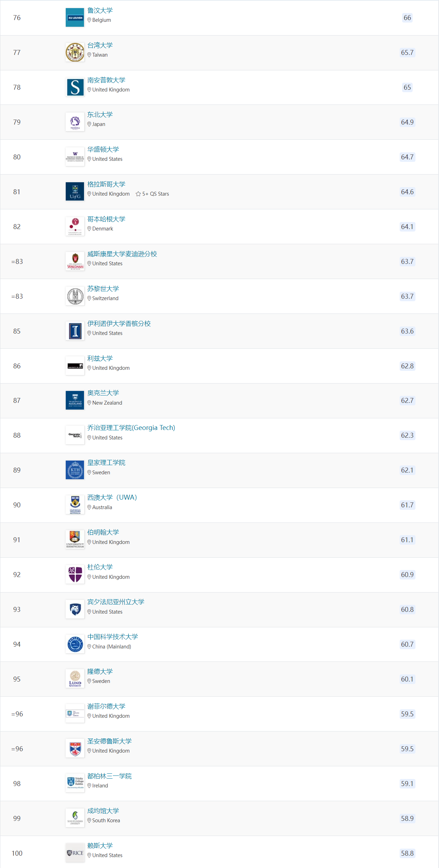Open the 中国科学技术大学 link
Image resolution: width=439 pixels, height=868 pixels.
click(112, 637)
